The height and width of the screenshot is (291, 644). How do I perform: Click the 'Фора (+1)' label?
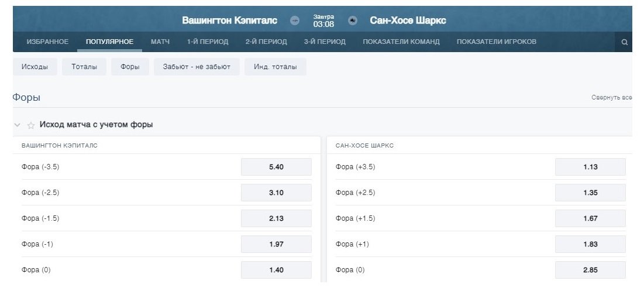[352, 244]
